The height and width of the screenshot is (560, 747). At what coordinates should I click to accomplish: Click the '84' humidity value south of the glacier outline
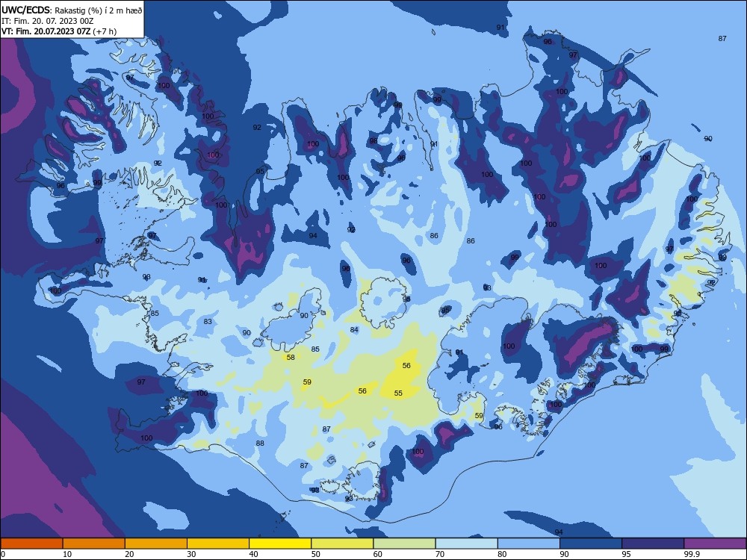354,329
